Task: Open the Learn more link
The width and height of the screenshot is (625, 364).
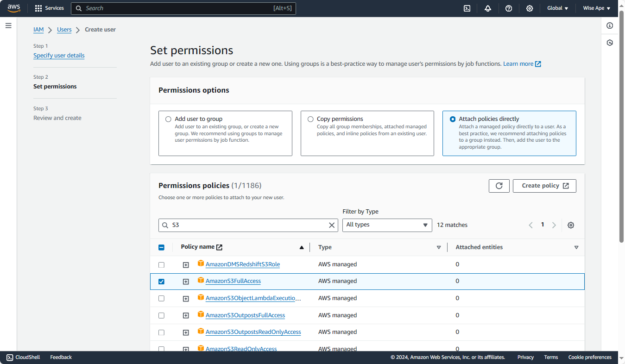Action: [x=522, y=64]
